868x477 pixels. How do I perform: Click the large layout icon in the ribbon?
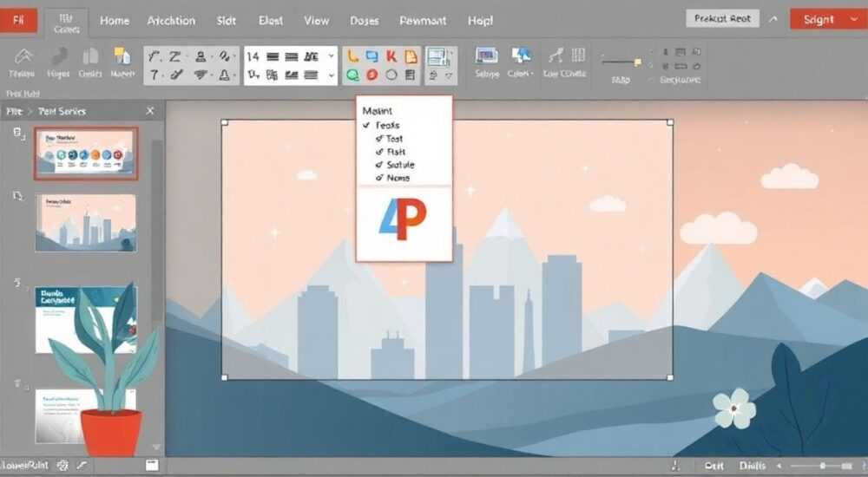[x=439, y=57]
